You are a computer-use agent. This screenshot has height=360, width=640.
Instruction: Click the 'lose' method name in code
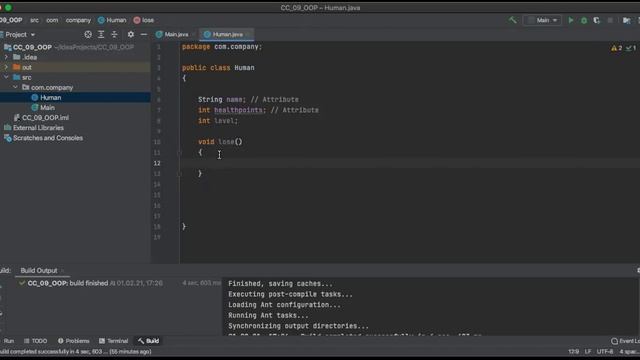[x=226, y=142]
